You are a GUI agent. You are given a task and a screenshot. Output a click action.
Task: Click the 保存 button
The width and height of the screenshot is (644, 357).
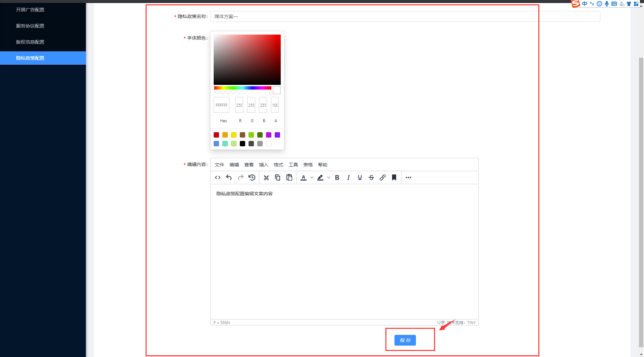pyautogui.click(x=405, y=340)
